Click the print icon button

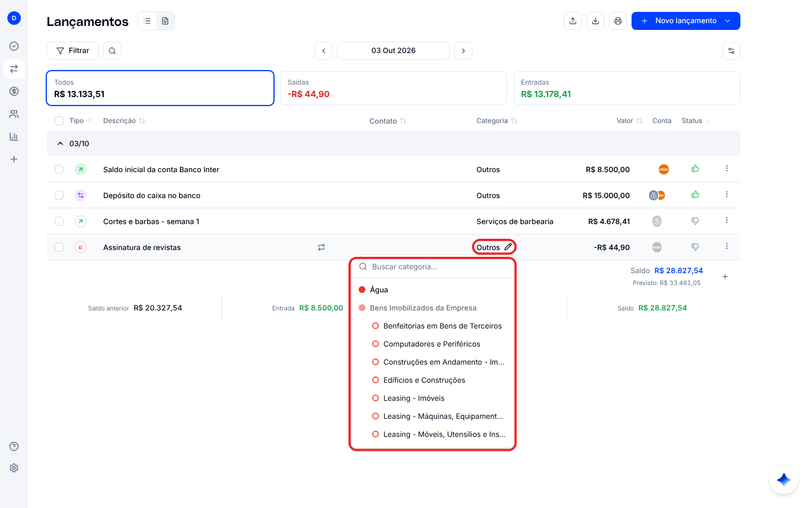(618, 21)
